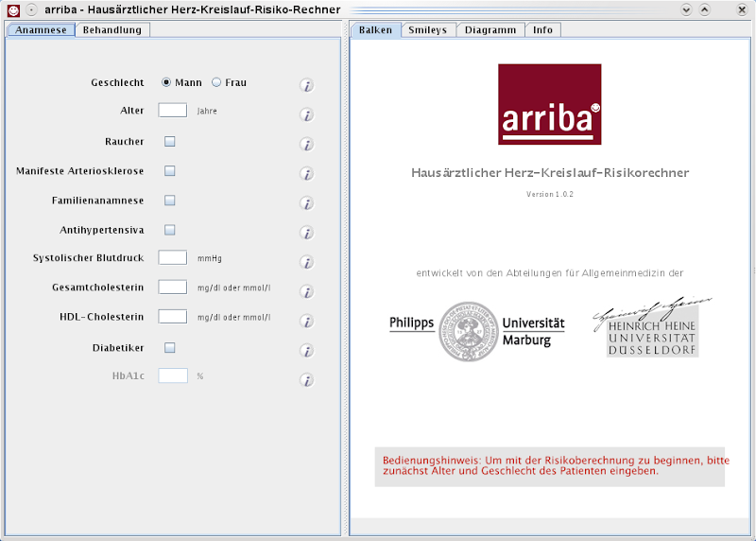Click Systolischer Blutdruck input field
Image resolution: width=756 pixels, height=541 pixels.
click(x=173, y=257)
